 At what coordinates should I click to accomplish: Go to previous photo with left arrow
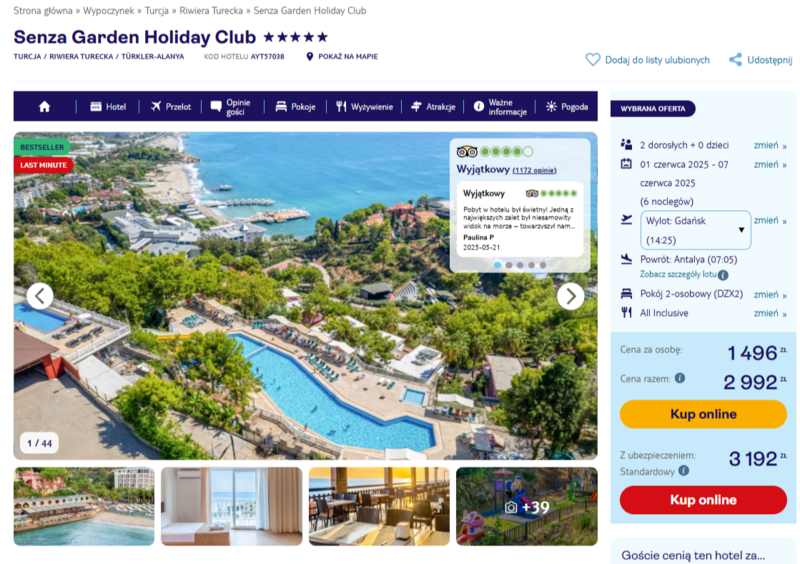tap(40, 296)
